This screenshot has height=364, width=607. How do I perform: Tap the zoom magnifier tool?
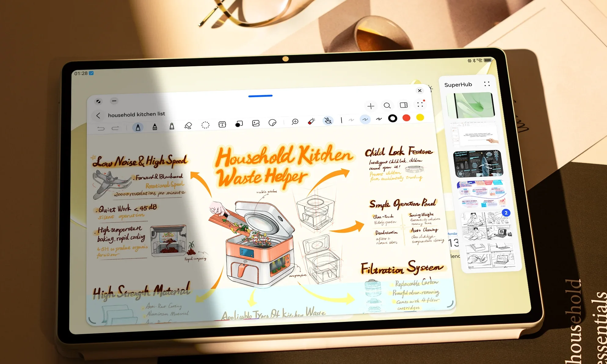pyautogui.click(x=295, y=122)
